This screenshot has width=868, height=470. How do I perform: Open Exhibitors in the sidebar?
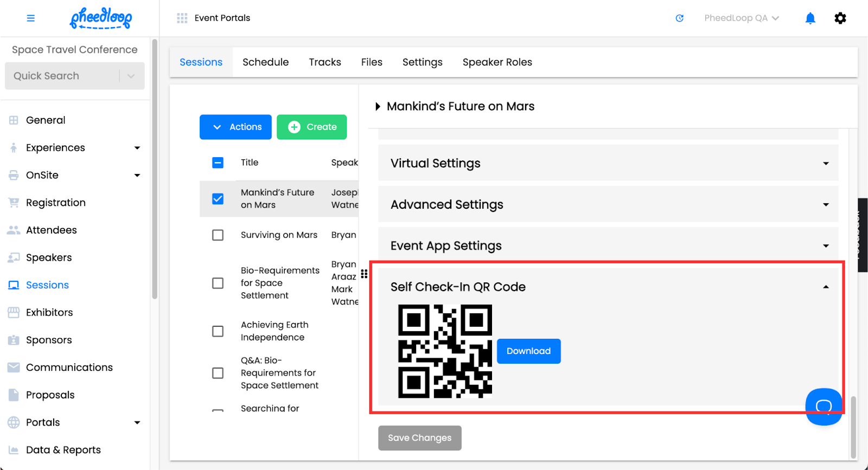[49, 312]
